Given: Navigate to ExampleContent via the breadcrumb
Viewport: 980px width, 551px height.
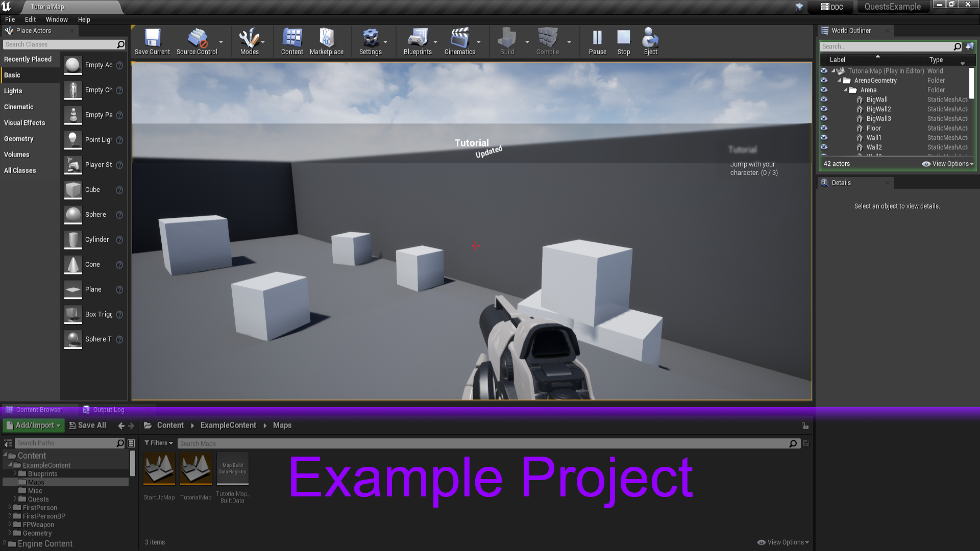Looking at the screenshot, I should 228,425.
